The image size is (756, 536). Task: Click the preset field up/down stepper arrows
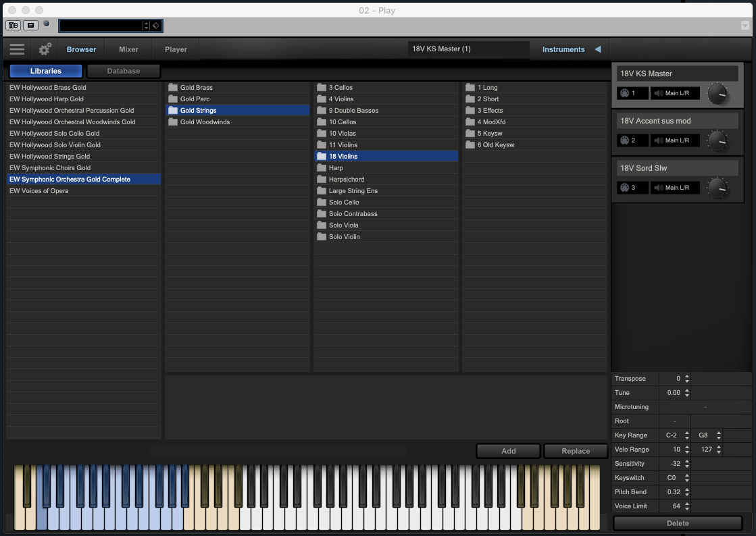tap(146, 26)
